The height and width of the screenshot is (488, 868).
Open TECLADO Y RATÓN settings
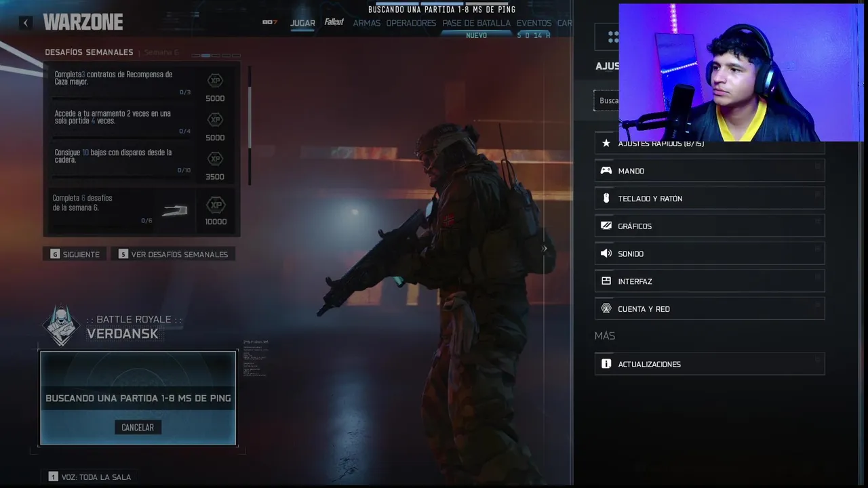[x=709, y=199]
